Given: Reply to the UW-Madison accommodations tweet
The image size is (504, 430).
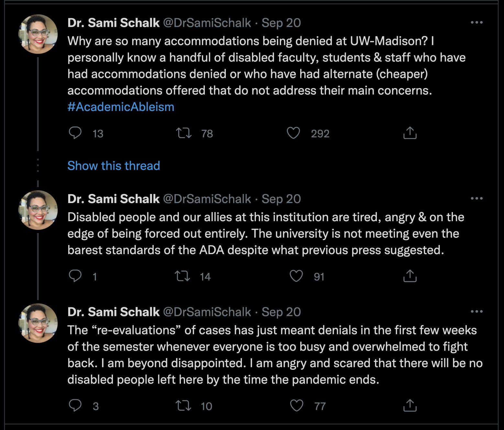Looking at the screenshot, I should pyautogui.click(x=75, y=133).
